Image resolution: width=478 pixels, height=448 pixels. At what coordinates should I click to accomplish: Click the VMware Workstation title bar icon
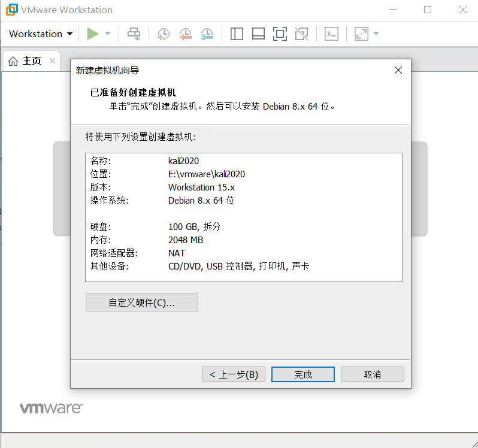pos(12,10)
